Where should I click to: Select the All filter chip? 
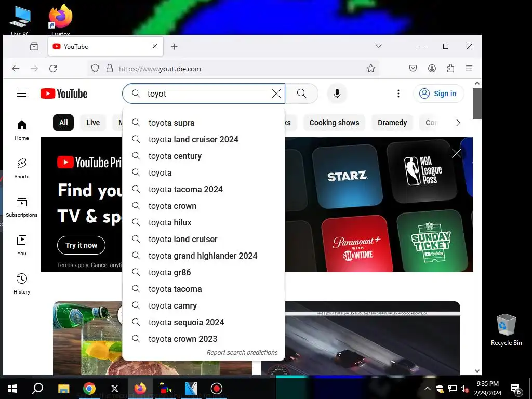63,123
